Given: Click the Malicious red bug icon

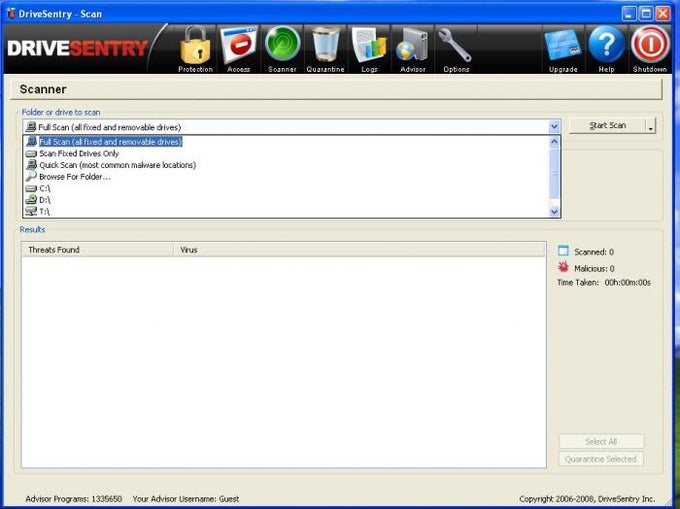Looking at the screenshot, I should pos(563,267).
